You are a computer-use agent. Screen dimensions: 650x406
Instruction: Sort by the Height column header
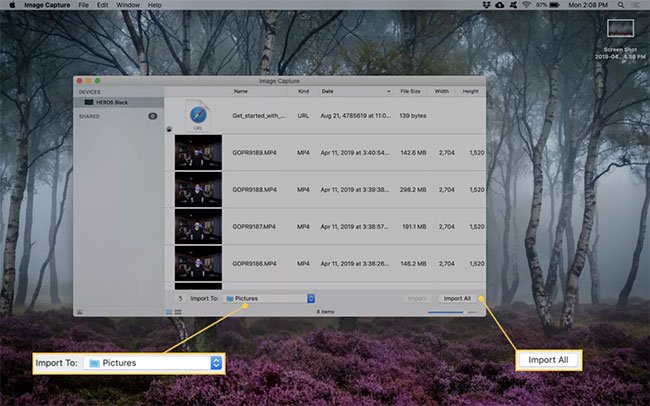point(471,91)
